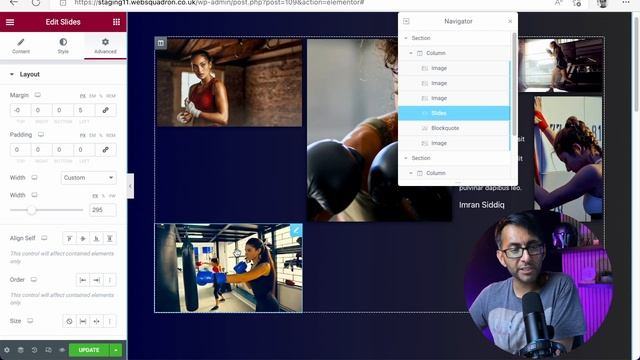The height and width of the screenshot is (360, 640).
Task: Click the browser back arrow
Action: click(14, 3)
